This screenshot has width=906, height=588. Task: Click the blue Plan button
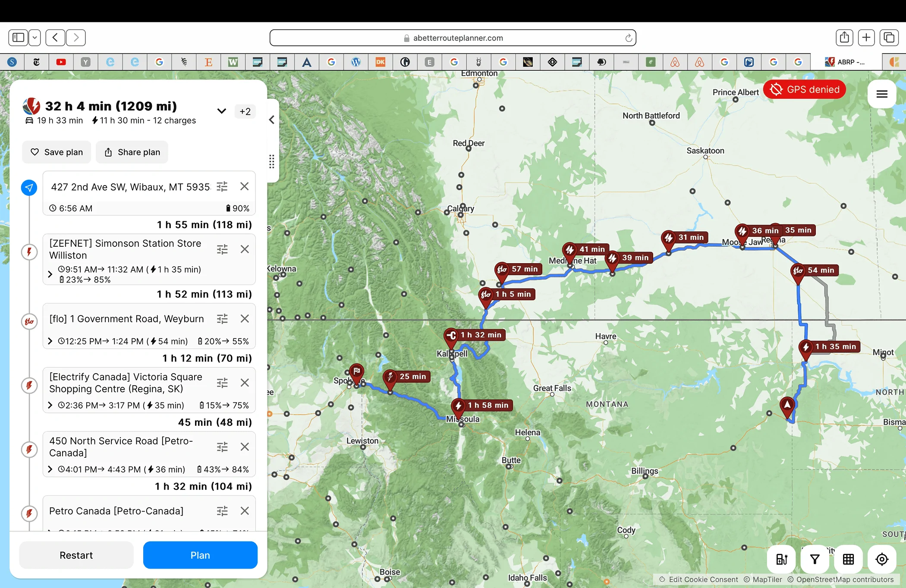point(200,555)
